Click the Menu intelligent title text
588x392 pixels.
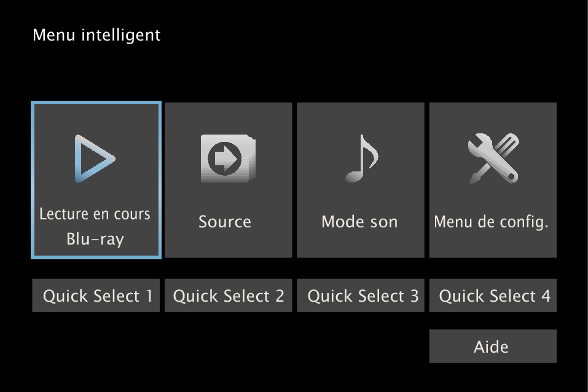[x=96, y=35]
